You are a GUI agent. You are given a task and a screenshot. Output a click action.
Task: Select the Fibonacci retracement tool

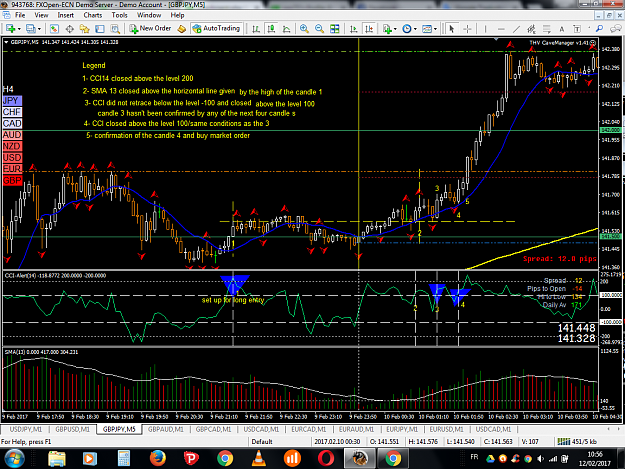point(546,29)
